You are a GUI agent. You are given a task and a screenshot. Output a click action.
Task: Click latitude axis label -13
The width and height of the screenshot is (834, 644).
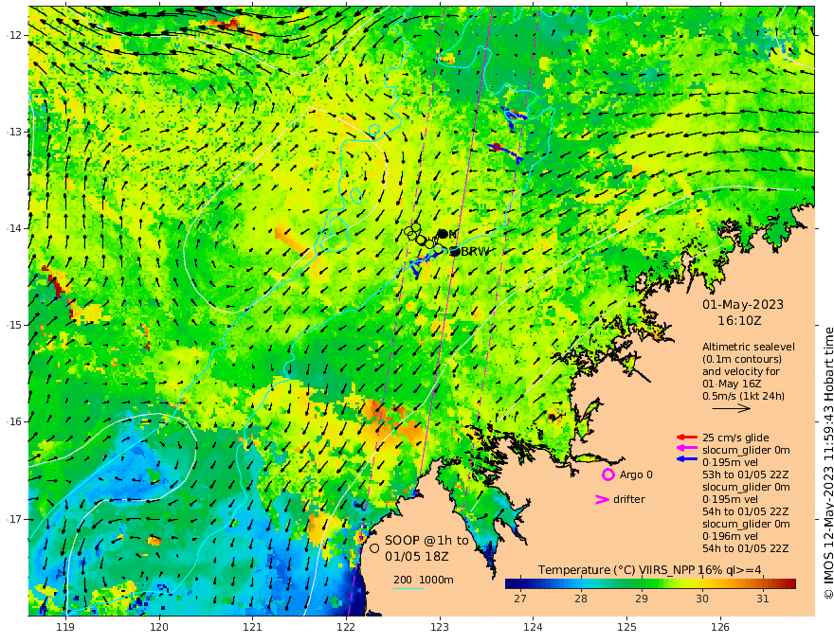pos(14,132)
